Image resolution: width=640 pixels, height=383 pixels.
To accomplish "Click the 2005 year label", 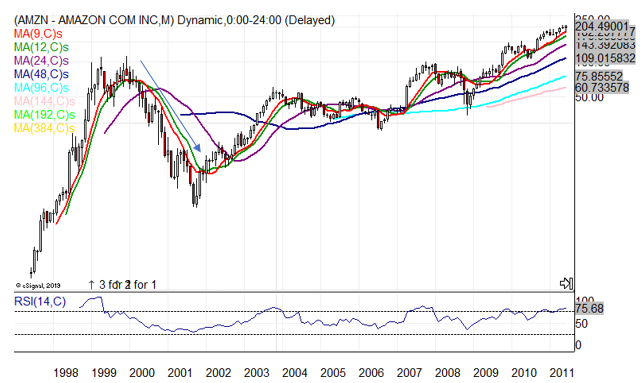I will [333, 372].
